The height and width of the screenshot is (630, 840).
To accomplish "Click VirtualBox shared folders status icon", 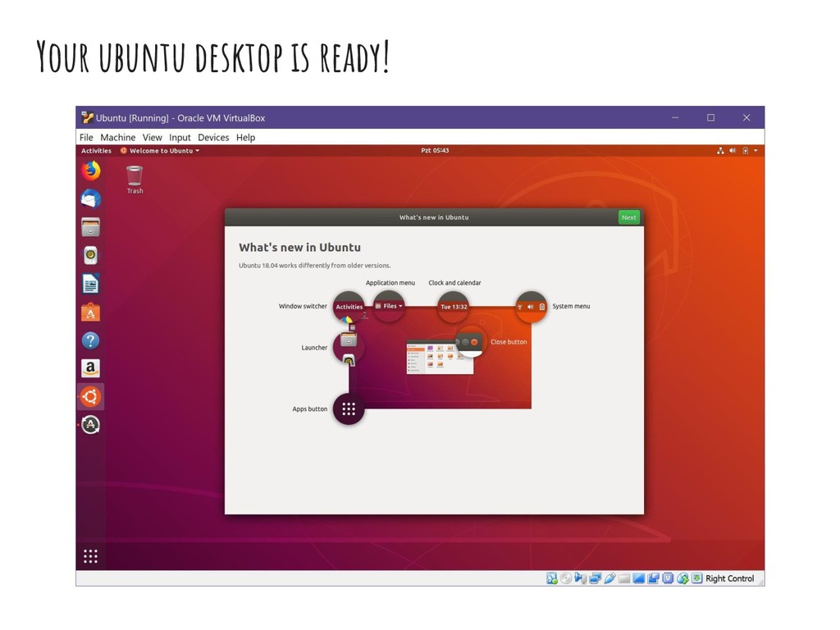I will coord(624,578).
